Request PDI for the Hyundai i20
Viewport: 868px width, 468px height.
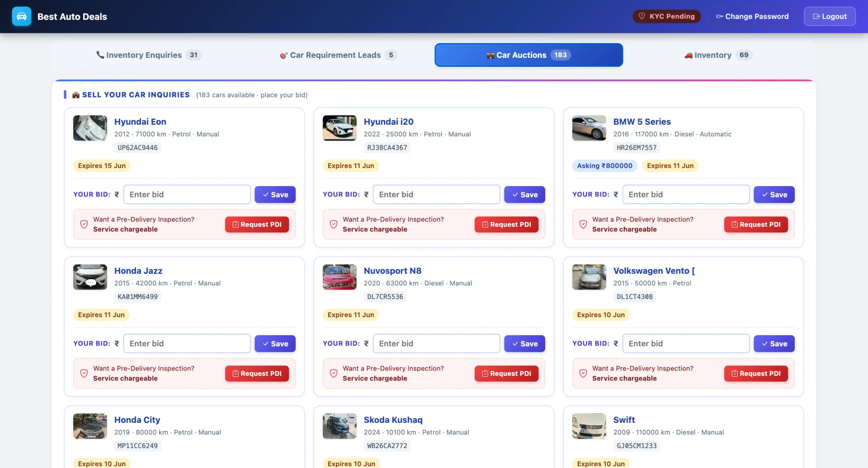point(506,225)
